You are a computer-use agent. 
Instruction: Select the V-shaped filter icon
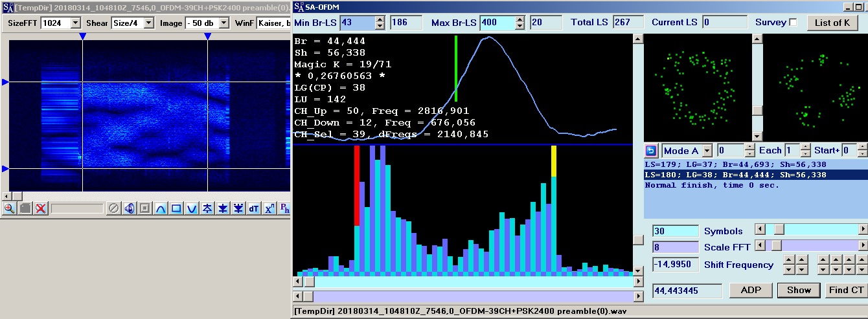tap(192, 208)
